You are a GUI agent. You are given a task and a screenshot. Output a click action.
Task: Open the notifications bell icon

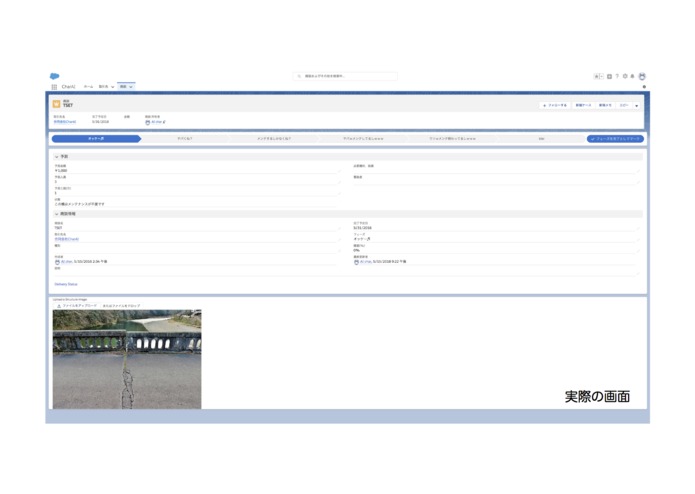[633, 76]
